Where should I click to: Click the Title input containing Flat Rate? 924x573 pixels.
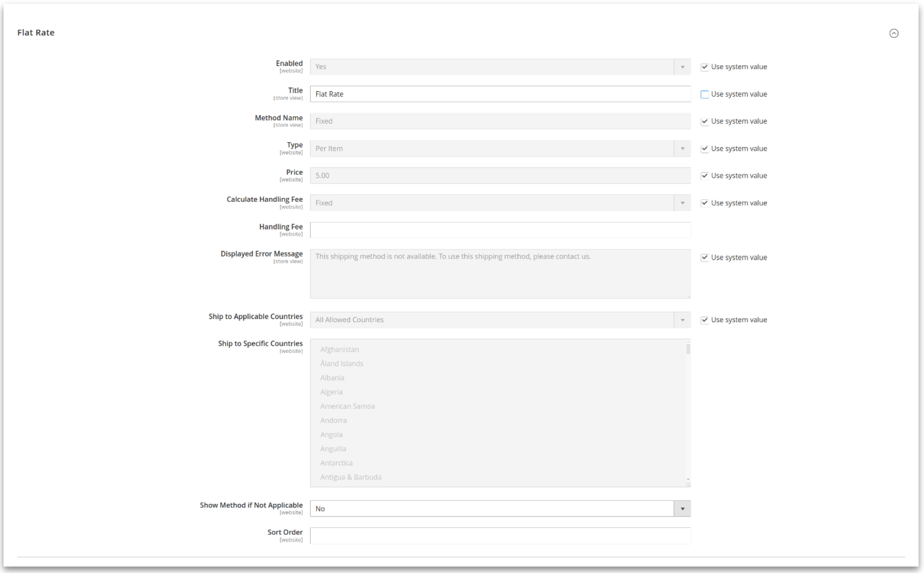click(501, 94)
